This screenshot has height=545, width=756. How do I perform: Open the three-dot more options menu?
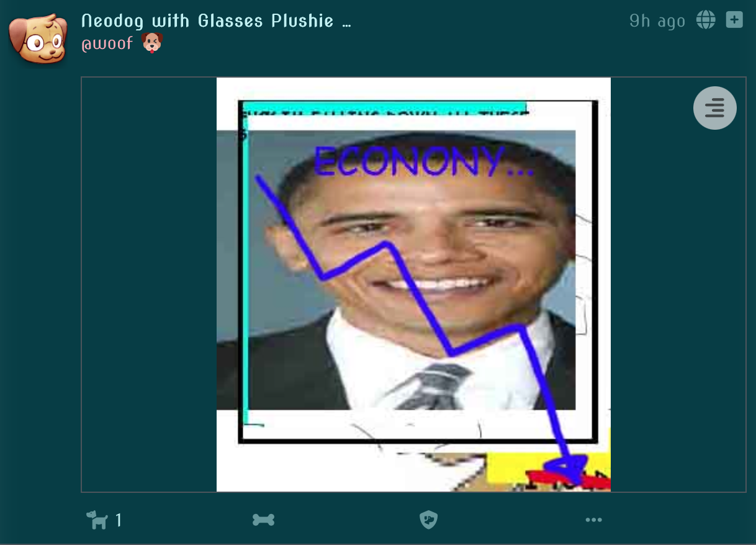point(593,520)
